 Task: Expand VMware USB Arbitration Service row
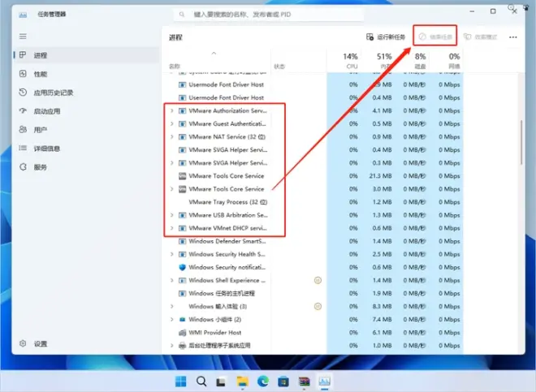pyautogui.click(x=171, y=215)
